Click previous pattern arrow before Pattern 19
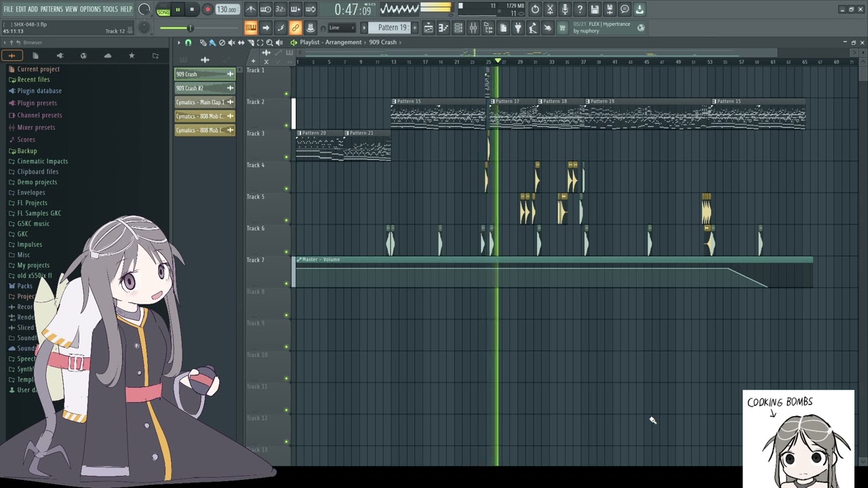Screen dimensions: 868x488 (x=364, y=28)
